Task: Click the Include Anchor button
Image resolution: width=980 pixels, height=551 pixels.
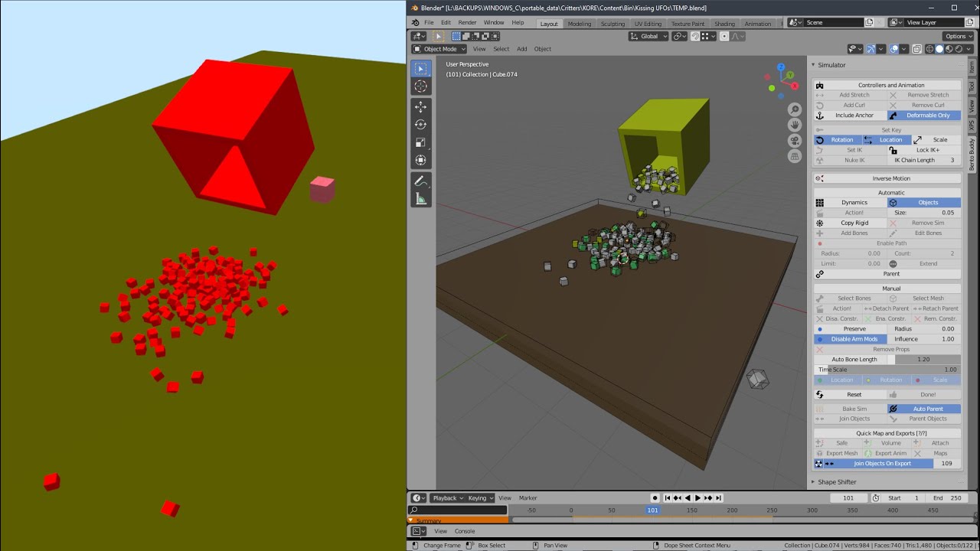Action: [850, 116]
